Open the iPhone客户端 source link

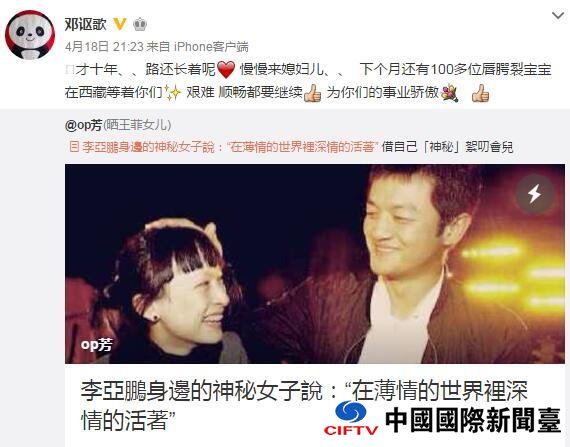pos(211,47)
